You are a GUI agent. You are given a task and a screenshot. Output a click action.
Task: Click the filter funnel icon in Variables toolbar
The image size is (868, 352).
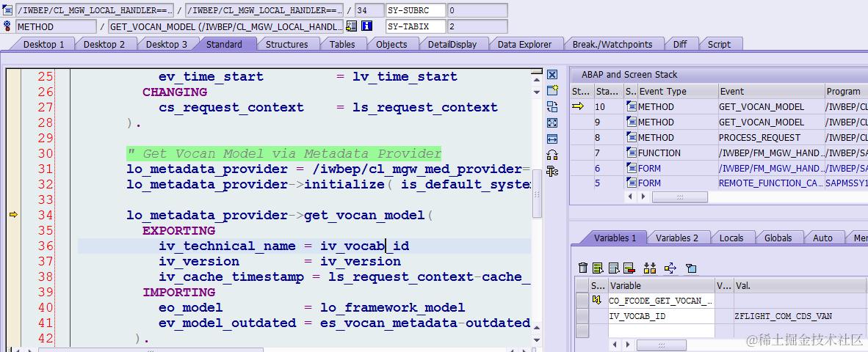[x=691, y=268]
